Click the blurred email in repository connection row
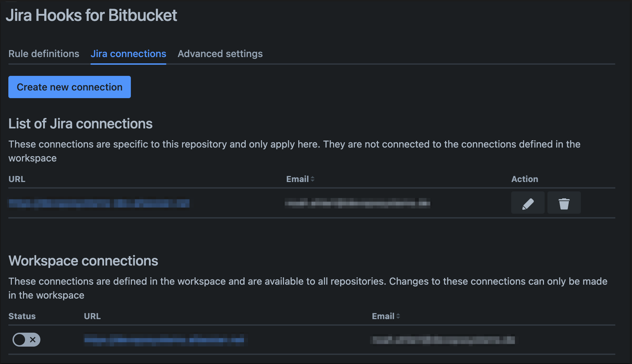Viewport: 632px width, 364px height. (357, 203)
